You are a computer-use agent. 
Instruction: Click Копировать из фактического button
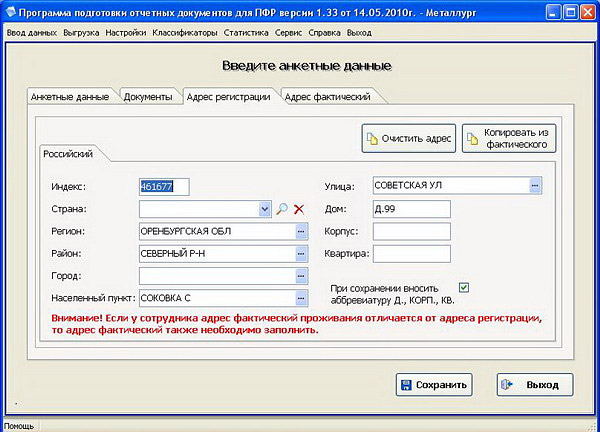[509, 138]
